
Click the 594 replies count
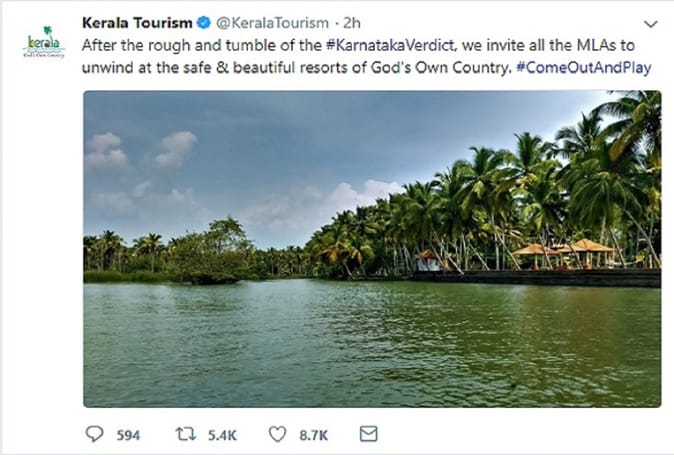[x=128, y=435]
